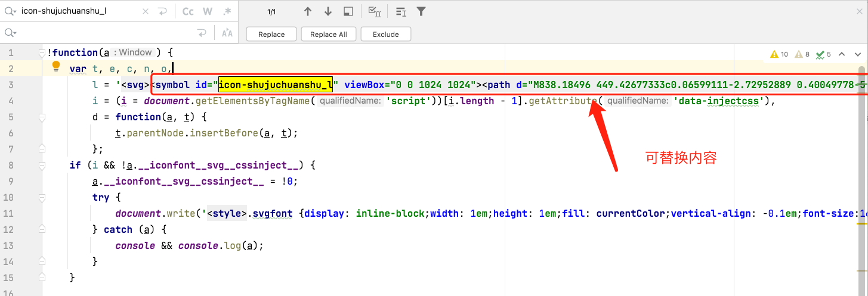Click the Replace button

(x=271, y=34)
